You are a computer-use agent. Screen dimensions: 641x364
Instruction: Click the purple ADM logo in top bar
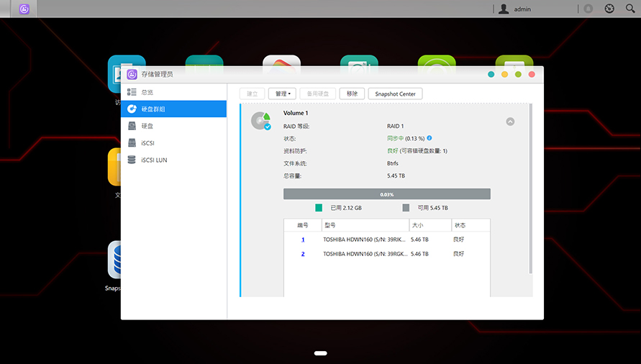(x=24, y=9)
